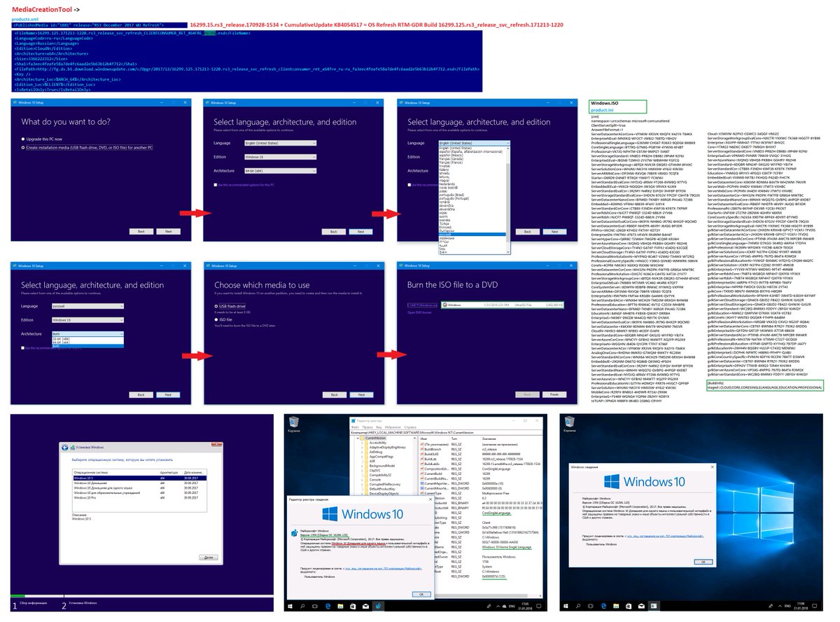Click Next in 'What do you want to do?' window
This screenshot has height=622, width=840.
pos(168,231)
